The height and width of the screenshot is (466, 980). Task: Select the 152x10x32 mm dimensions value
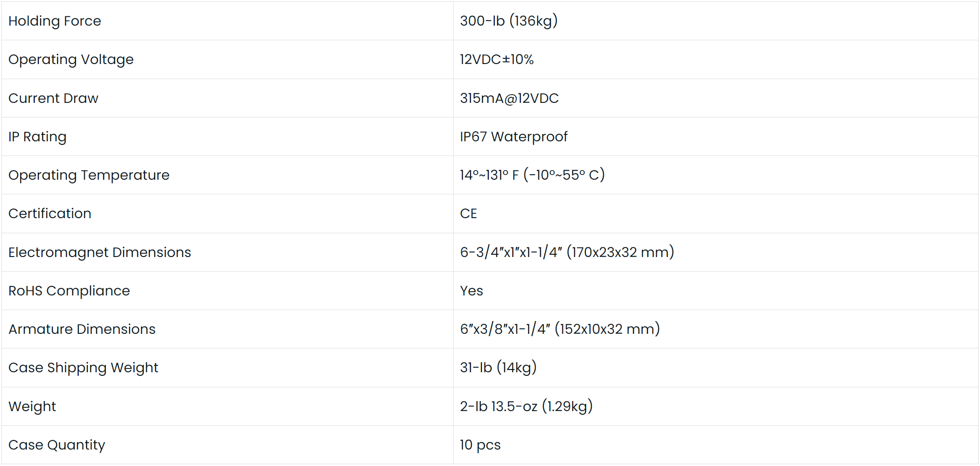[560, 329]
